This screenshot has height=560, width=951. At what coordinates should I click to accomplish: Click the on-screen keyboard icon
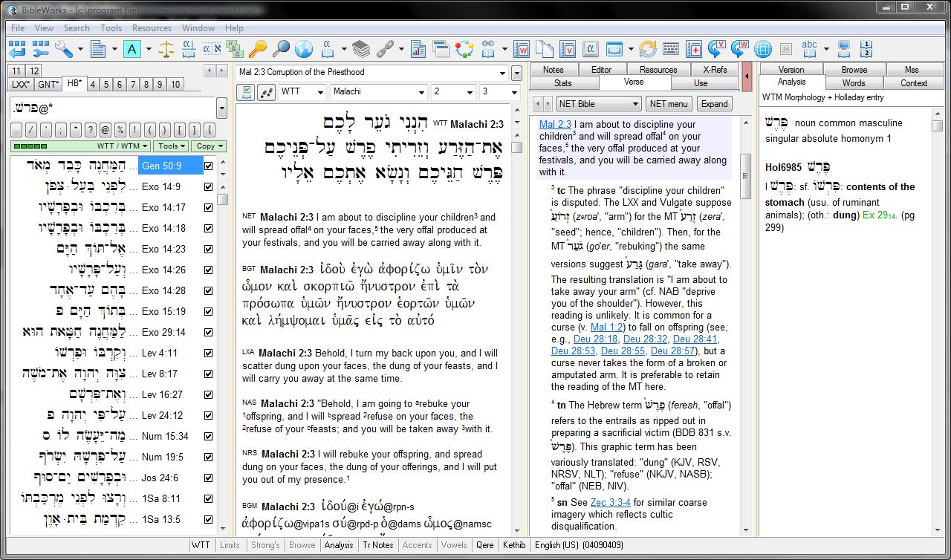(671, 50)
